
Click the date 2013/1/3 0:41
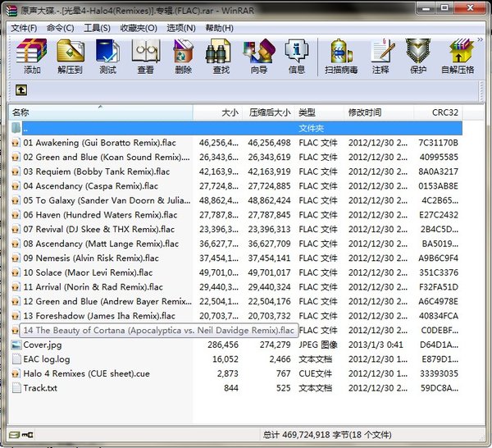[376, 345]
